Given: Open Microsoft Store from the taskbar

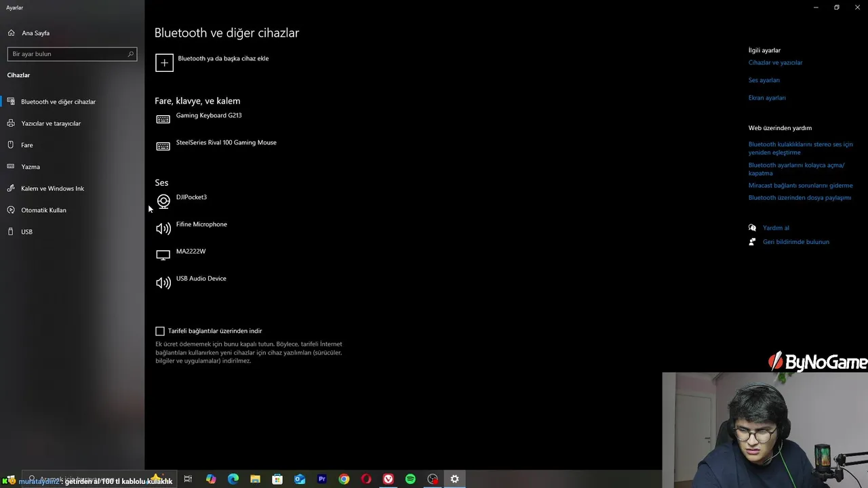Looking at the screenshot, I should click(277, 479).
